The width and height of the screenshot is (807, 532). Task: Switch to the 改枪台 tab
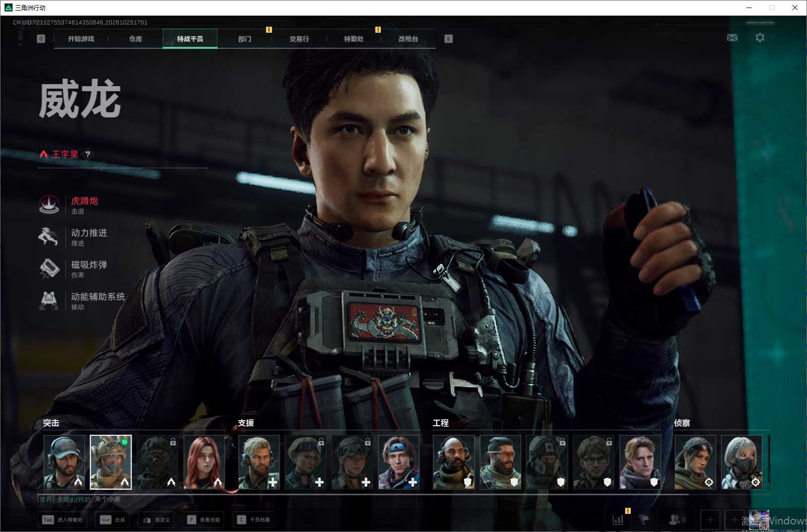[408, 39]
